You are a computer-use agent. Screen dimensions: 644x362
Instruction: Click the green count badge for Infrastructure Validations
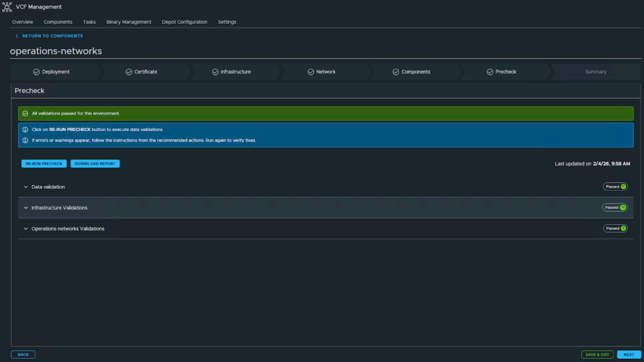click(623, 208)
